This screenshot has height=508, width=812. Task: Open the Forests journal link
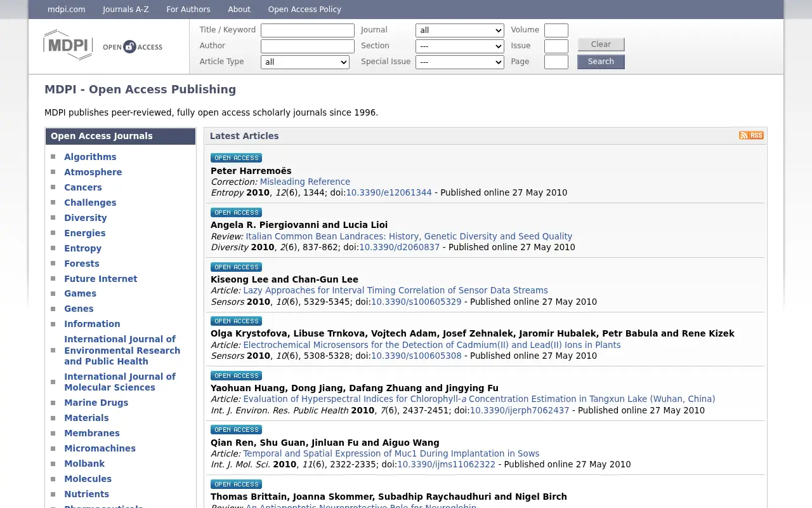(x=82, y=264)
